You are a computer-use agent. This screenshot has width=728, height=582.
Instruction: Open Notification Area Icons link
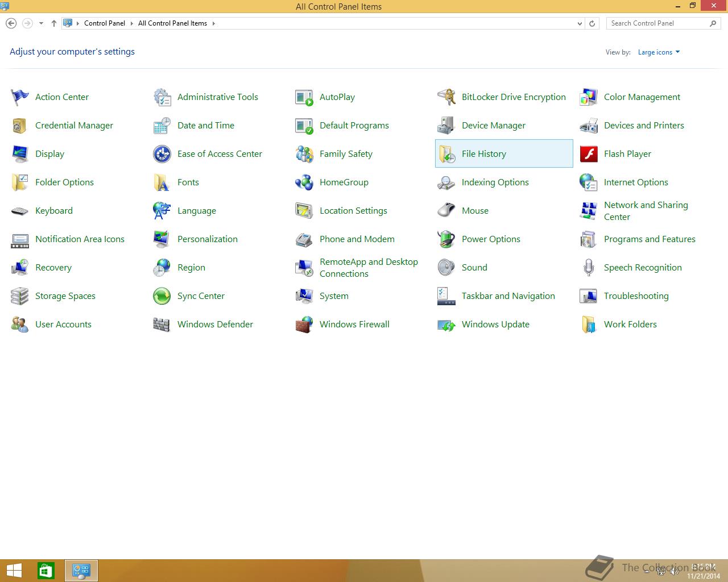coord(80,239)
